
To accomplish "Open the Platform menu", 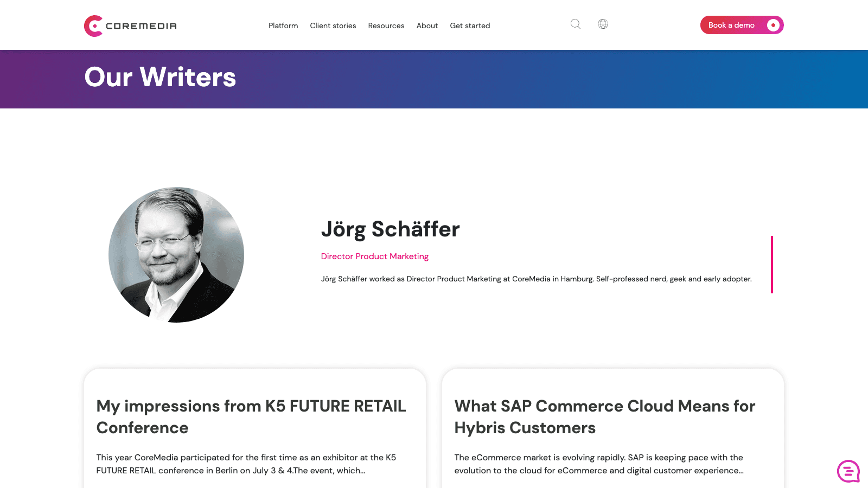I will pos(283,25).
